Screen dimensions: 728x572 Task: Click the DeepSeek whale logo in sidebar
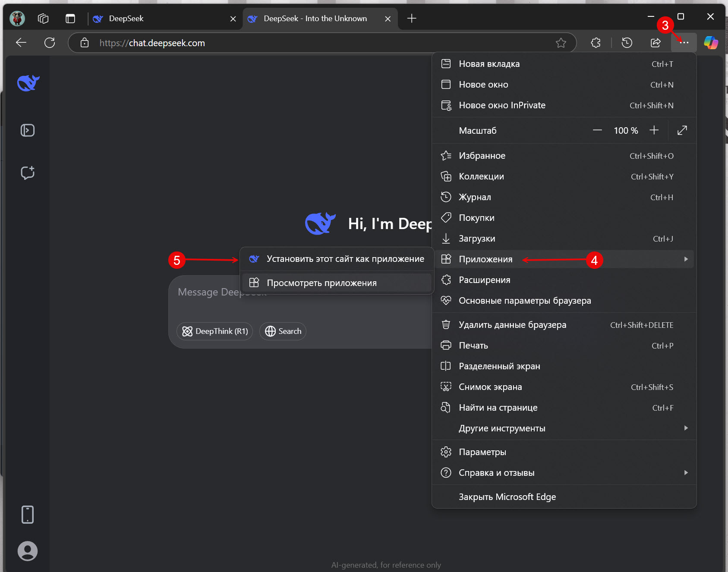[x=28, y=83]
